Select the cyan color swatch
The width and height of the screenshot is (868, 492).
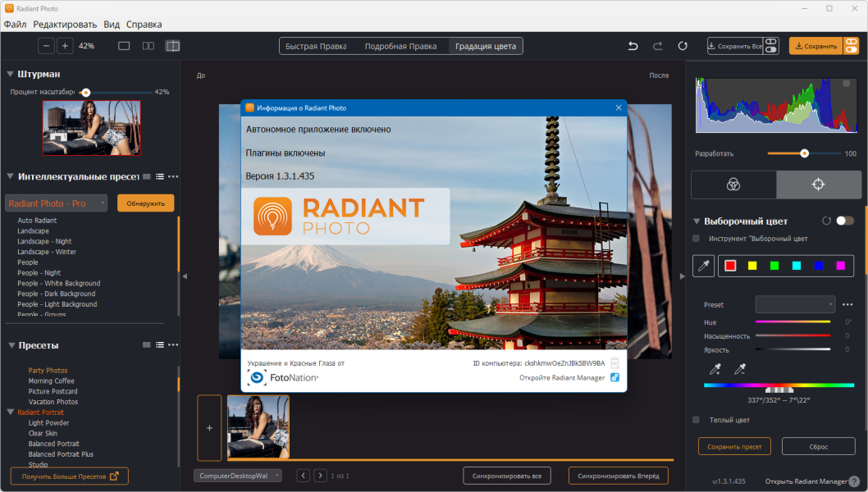pos(797,266)
